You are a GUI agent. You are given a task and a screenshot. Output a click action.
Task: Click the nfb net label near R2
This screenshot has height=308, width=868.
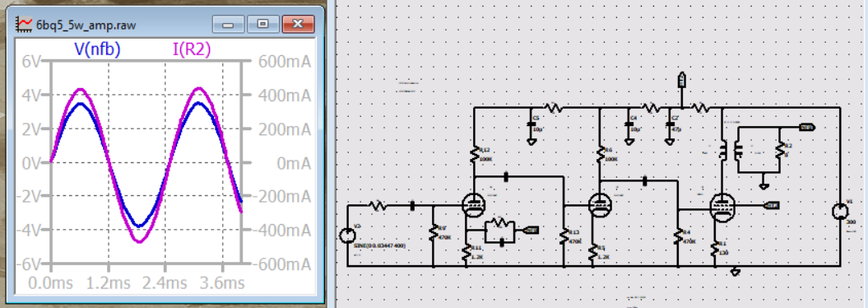tap(806, 128)
